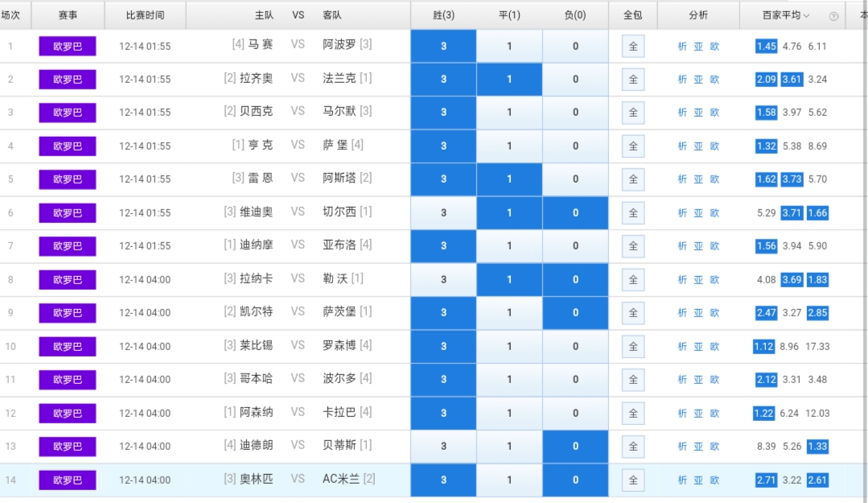Click home team 莱比锡
Viewport: 868px width, 503px height.
coord(257,346)
